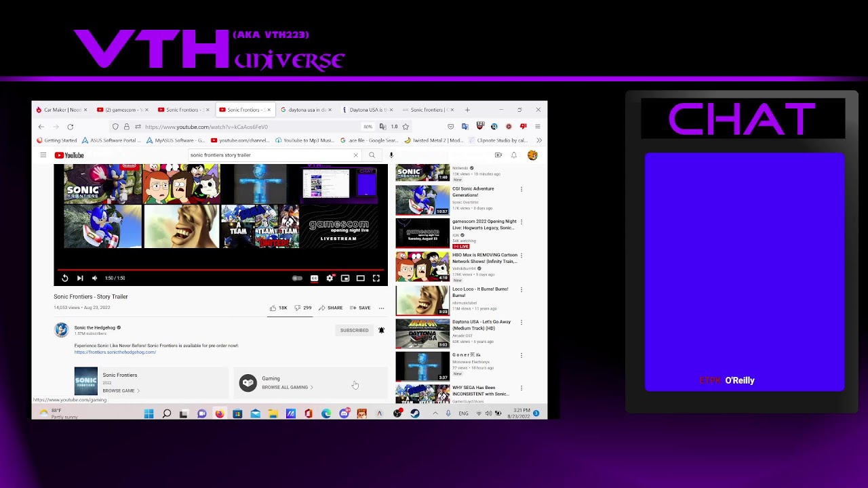Open Windows taskbar search
The height and width of the screenshot is (488, 868).
[166, 413]
